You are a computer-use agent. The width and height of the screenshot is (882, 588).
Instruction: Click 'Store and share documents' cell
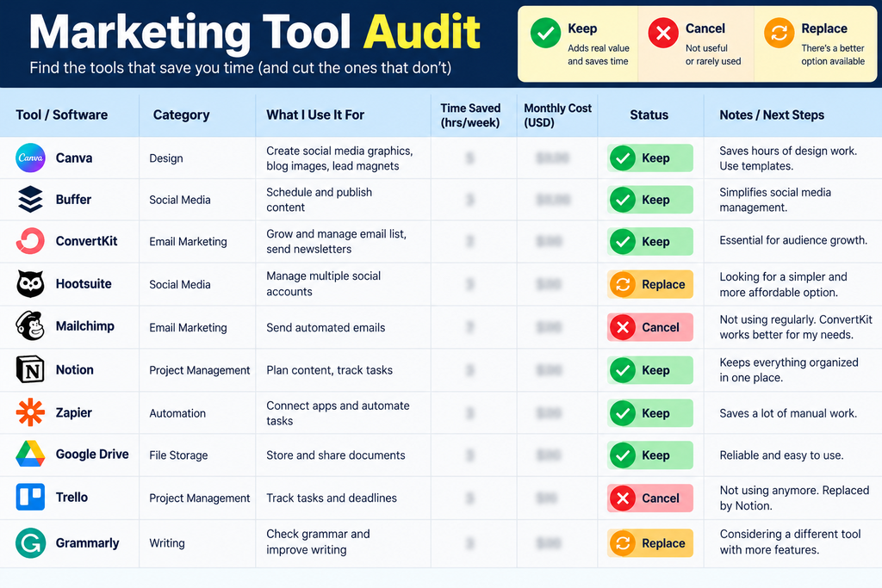coord(336,455)
